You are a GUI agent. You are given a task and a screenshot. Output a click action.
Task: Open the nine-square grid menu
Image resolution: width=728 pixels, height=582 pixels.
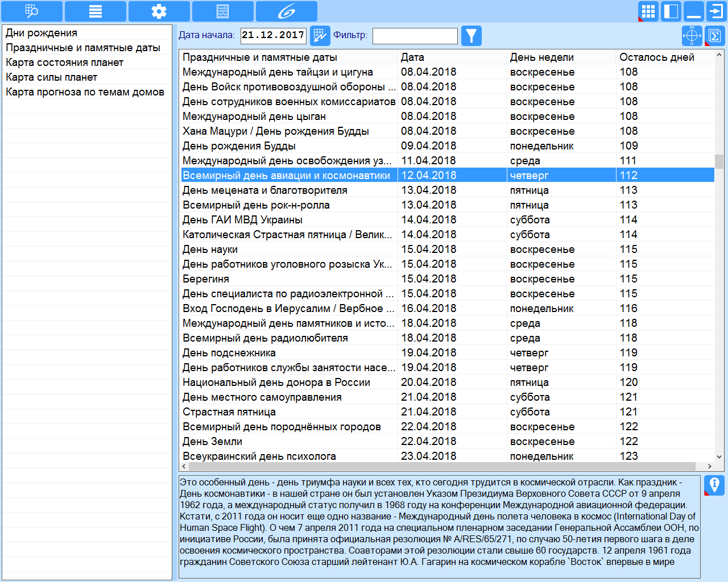click(648, 11)
